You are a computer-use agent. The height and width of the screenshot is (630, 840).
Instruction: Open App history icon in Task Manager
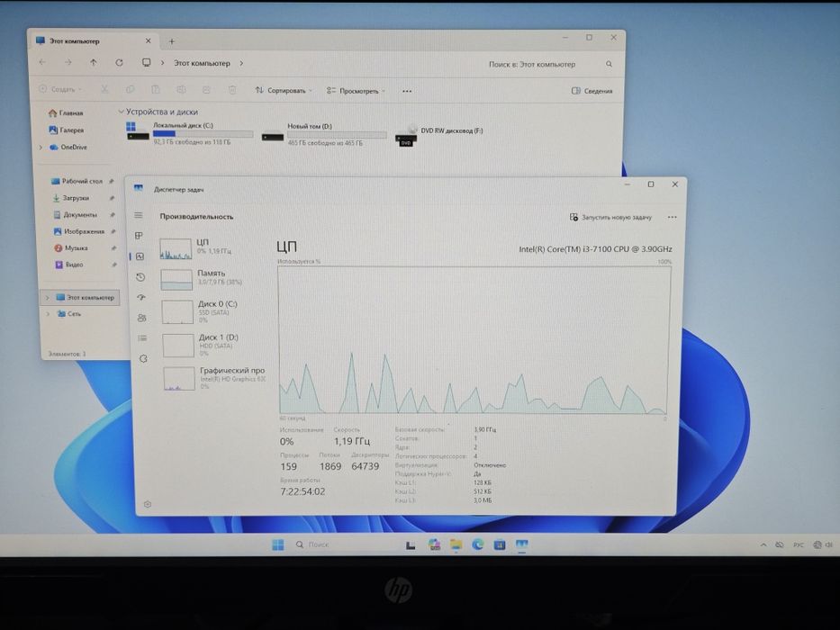pyautogui.click(x=140, y=277)
